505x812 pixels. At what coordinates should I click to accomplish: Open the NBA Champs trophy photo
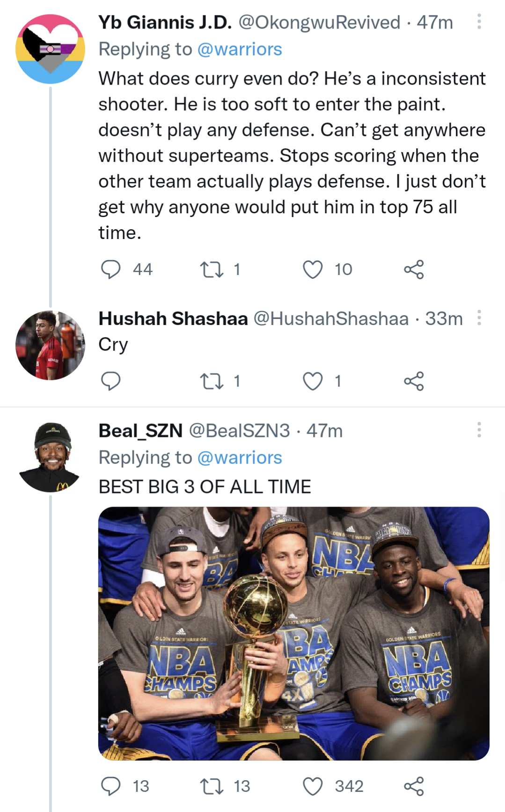(293, 633)
